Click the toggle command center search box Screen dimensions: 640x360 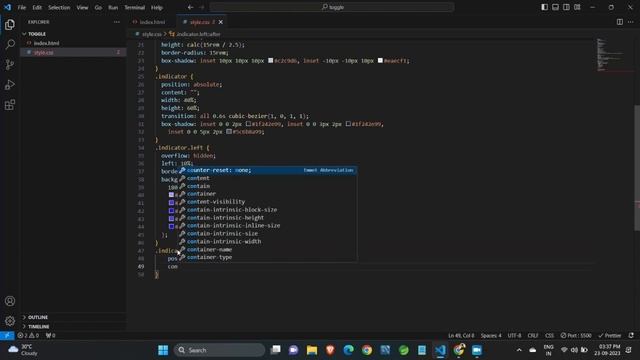(332, 7)
